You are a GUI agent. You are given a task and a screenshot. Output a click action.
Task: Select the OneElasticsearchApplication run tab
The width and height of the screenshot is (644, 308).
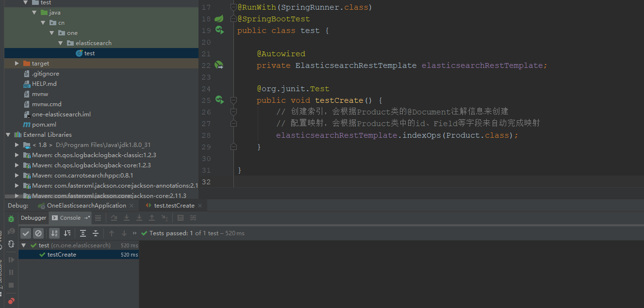[85, 205]
